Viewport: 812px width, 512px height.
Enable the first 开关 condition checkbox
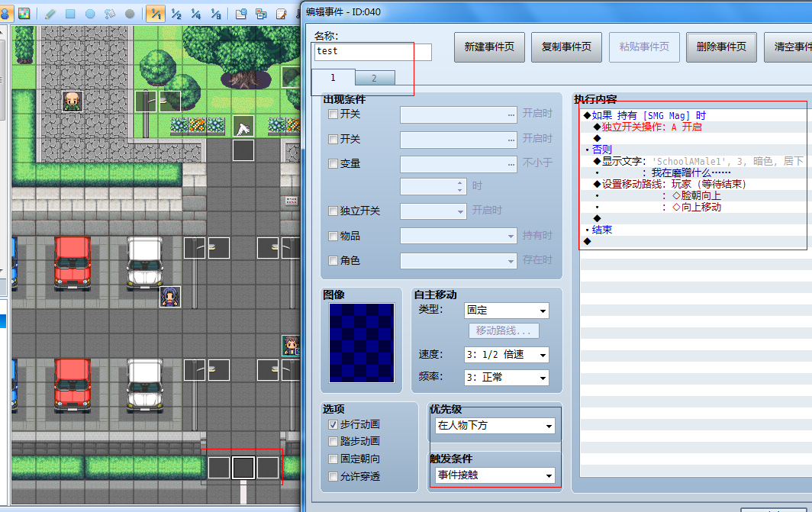point(333,114)
